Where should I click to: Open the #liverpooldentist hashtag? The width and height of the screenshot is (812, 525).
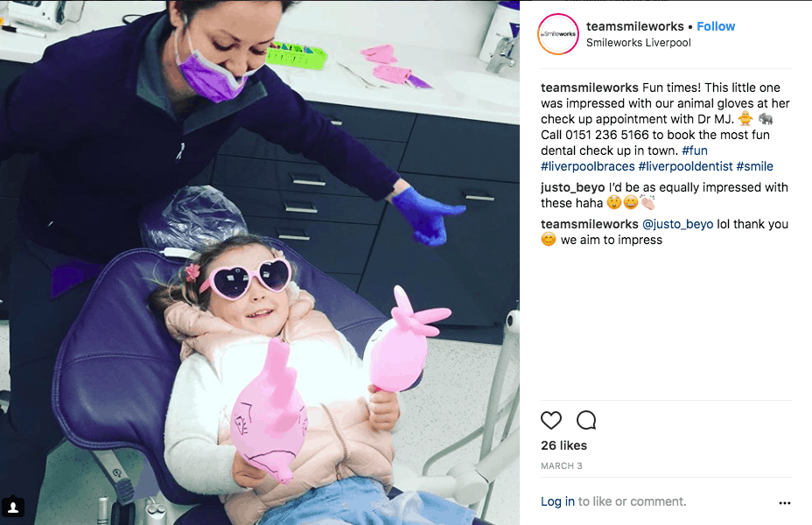coord(686,166)
